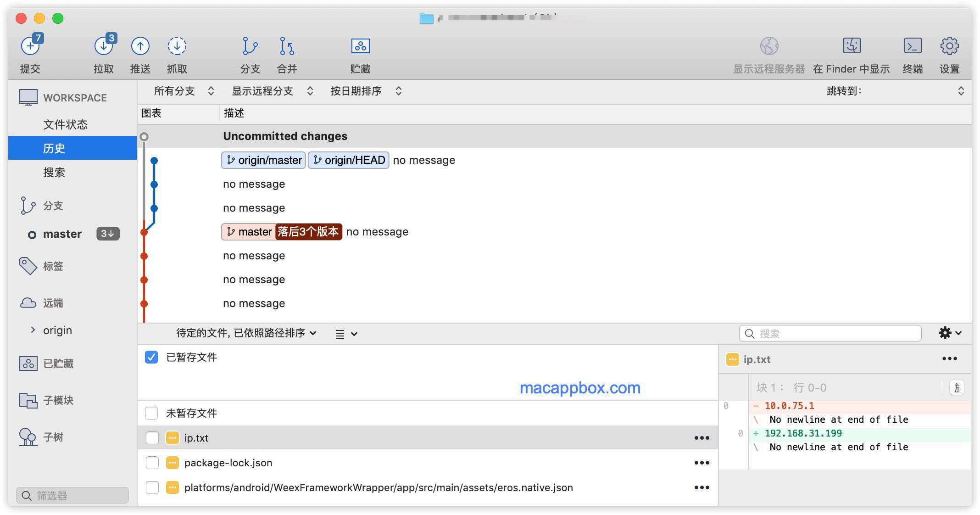Click the WORKSPACE monitor icon
Image resolution: width=980 pixels, height=515 pixels.
pos(28,97)
